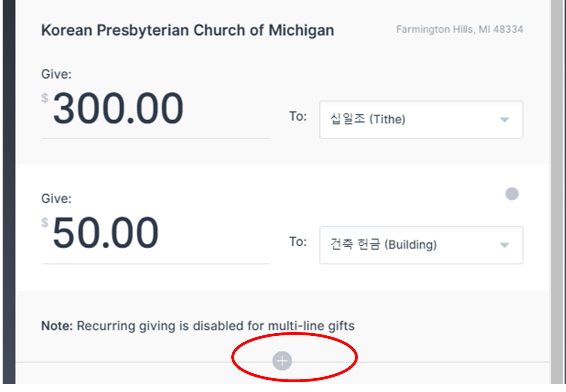Click the recurring giving disabled note

(198, 326)
